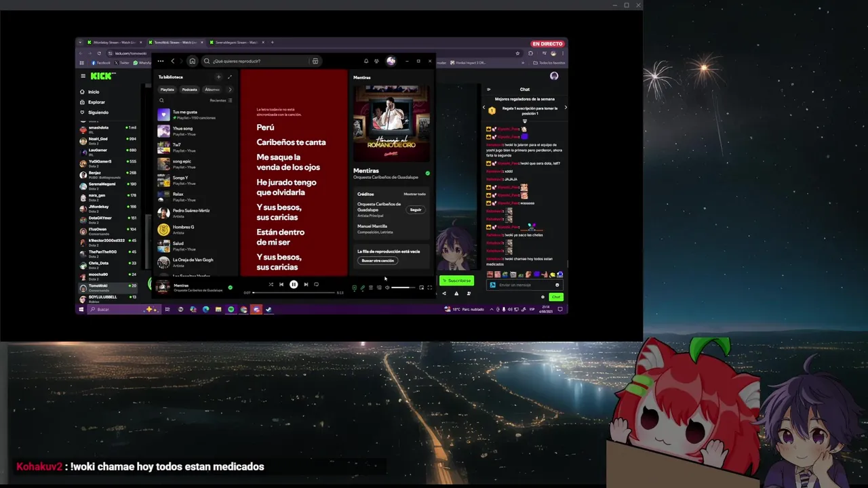The width and height of the screenshot is (868, 488).
Task: Toggle shuffle in the Spotify player
Action: pyautogui.click(x=271, y=285)
